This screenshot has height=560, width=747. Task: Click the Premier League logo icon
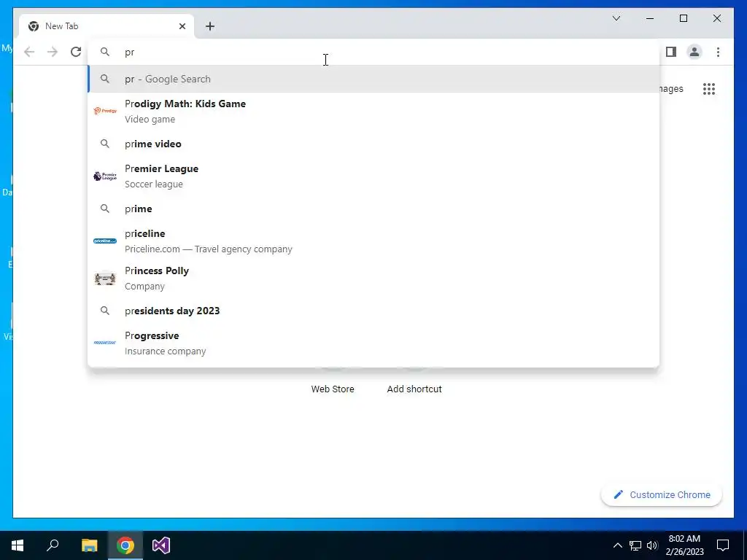[105, 176]
